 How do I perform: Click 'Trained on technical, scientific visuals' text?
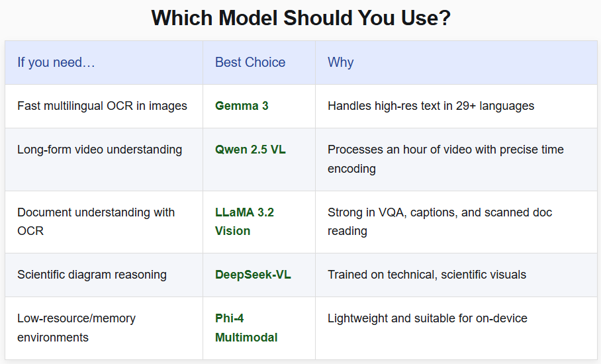(427, 275)
